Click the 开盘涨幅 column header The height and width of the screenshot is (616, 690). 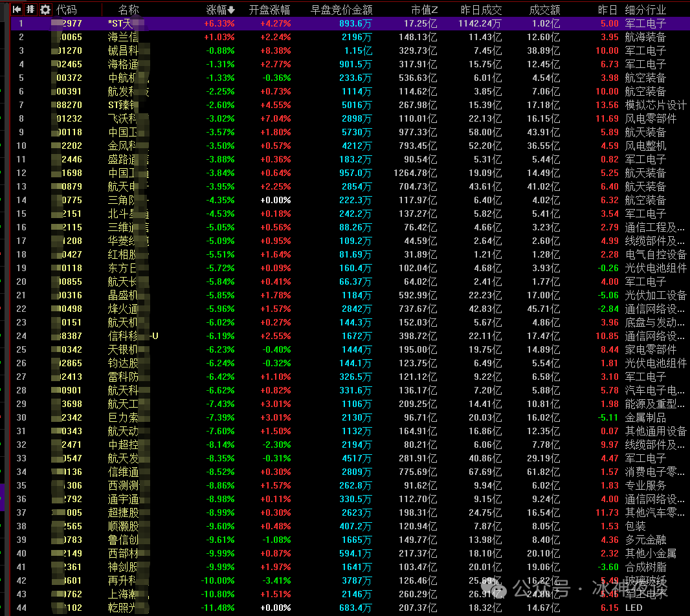(x=269, y=10)
